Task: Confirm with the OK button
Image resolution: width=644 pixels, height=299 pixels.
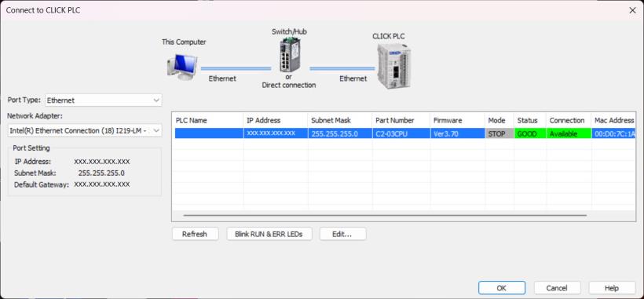Action: [502, 288]
